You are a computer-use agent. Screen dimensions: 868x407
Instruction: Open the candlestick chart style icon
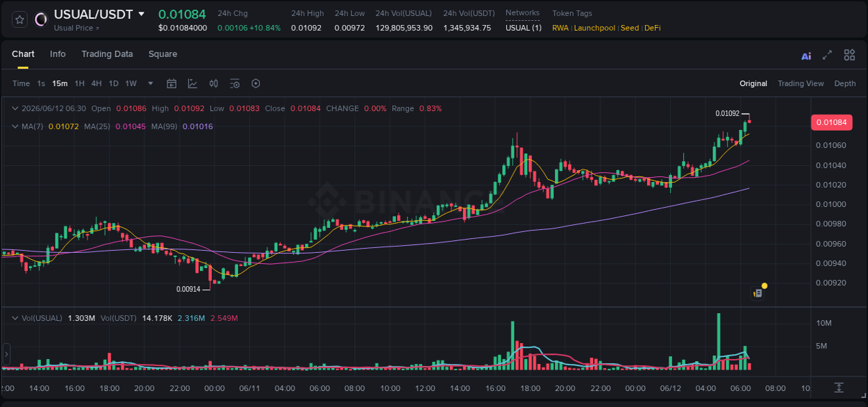click(x=214, y=83)
